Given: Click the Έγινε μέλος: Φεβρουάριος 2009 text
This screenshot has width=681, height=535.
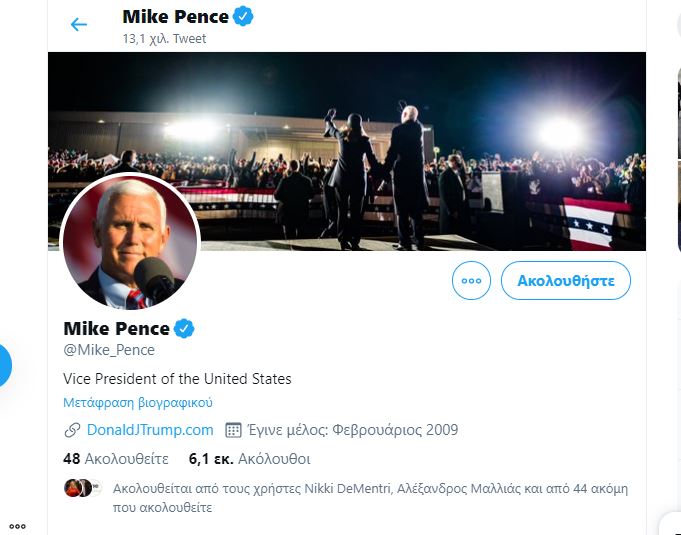Looking at the screenshot, I should [x=354, y=430].
